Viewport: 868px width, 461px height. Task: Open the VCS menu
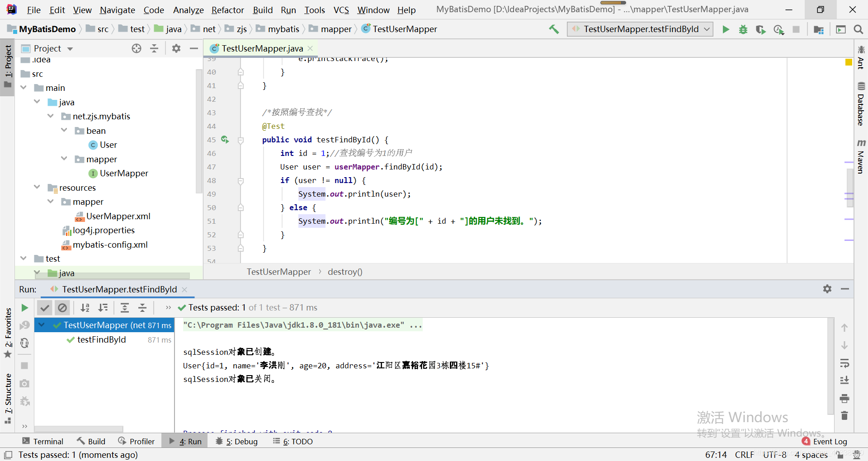[x=341, y=10]
